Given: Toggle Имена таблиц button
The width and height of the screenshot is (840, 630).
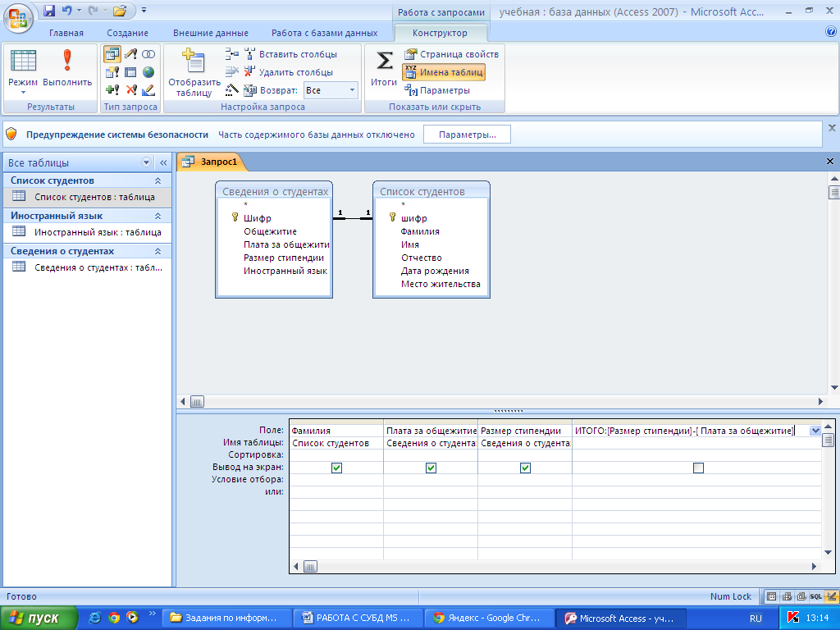Looking at the screenshot, I should point(444,72).
